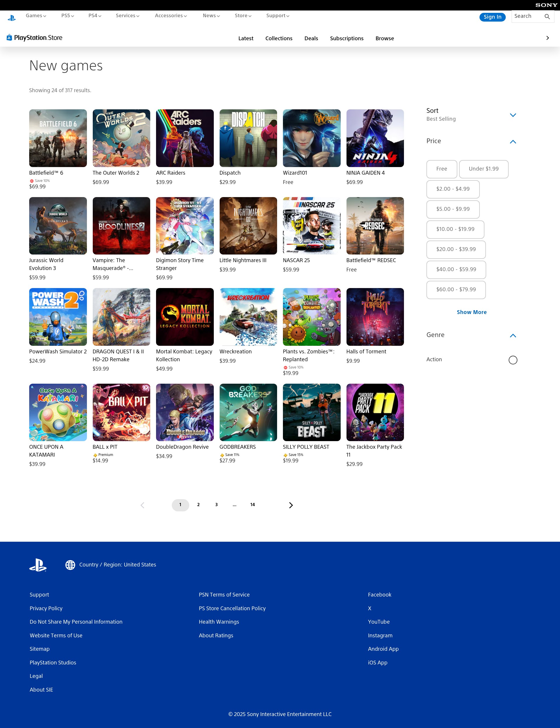Click the PlayStation logo in top navigation

pyautogui.click(x=12, y=18)
